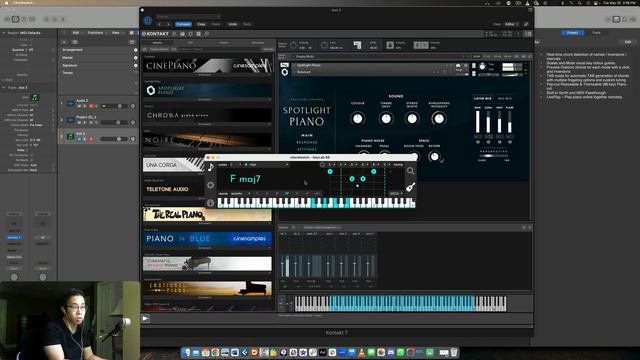The image size is (640, 360).
Task: Open the Kontakt settings cog icon
Action: click(x=191, y=34)
